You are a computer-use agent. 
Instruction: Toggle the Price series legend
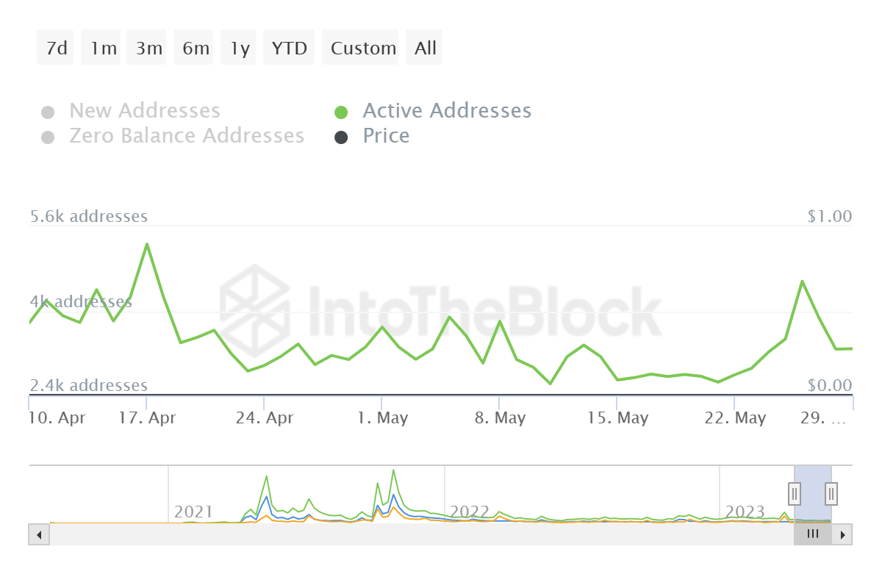point(386,136)
